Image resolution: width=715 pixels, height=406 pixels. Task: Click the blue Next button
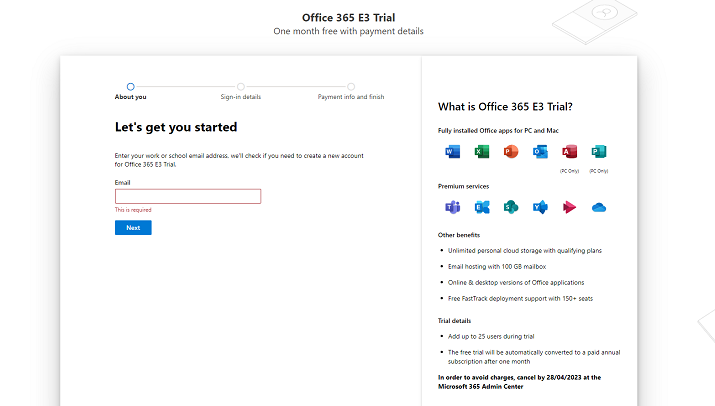[x=133, y=228]
